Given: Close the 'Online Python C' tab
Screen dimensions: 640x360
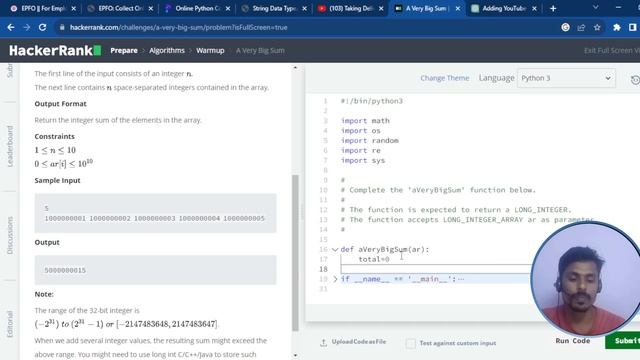Looking at the screenshot, I should pos(228,8).
